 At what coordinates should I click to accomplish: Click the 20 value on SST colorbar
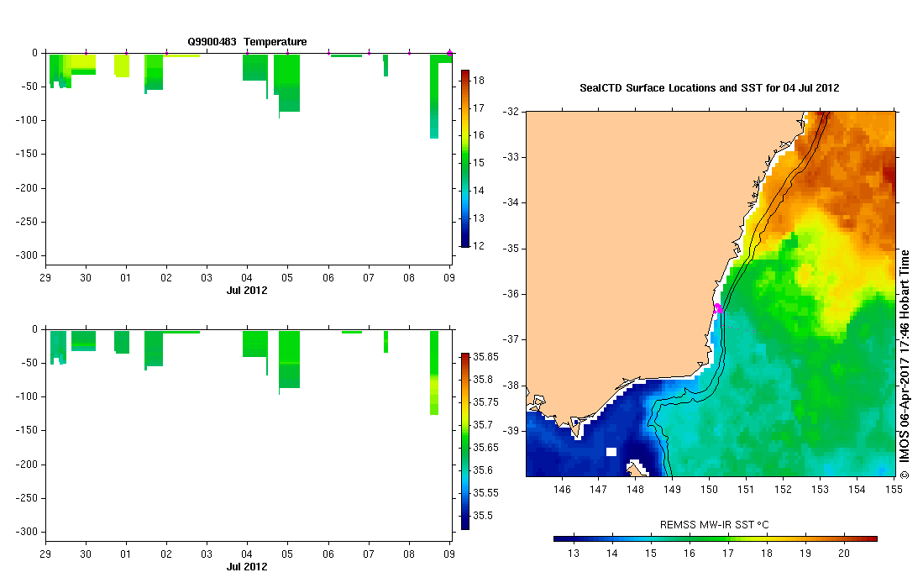tap(843, 554)
